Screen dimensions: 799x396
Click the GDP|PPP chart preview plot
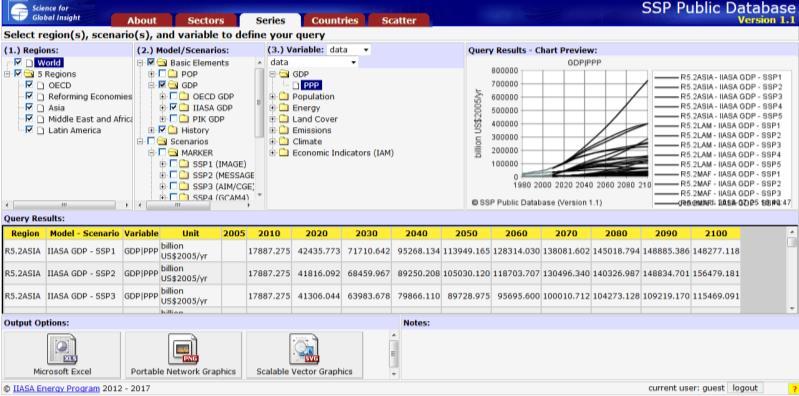click(x=584, y=124)
